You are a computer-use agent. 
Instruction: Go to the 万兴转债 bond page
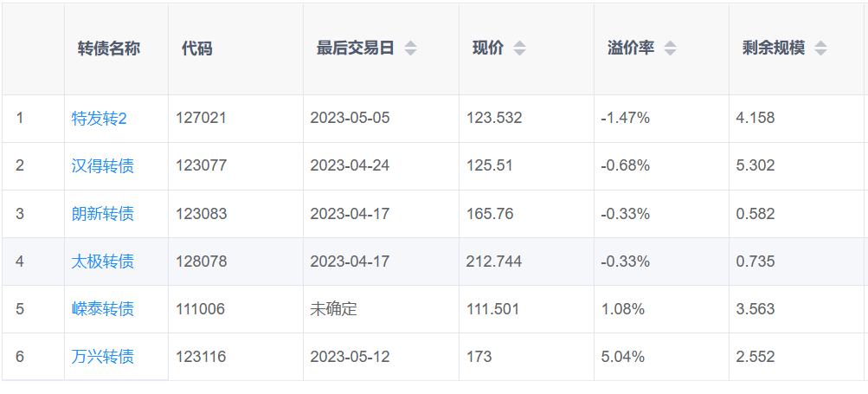tap(102, 356)
